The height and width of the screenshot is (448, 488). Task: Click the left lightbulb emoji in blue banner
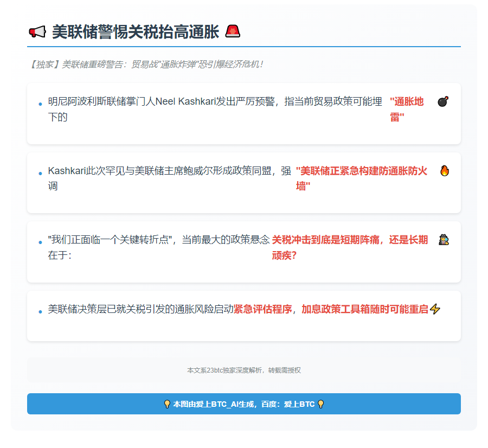tap(167, 404)
